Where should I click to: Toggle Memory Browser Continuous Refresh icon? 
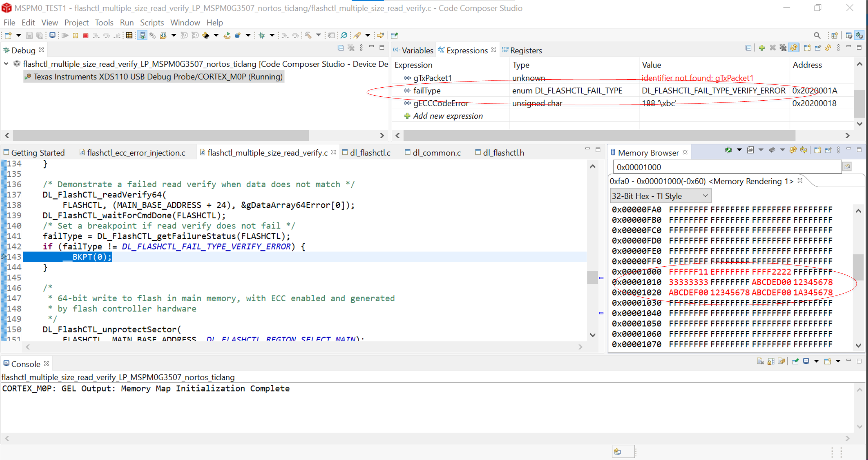tap(793, 150)
